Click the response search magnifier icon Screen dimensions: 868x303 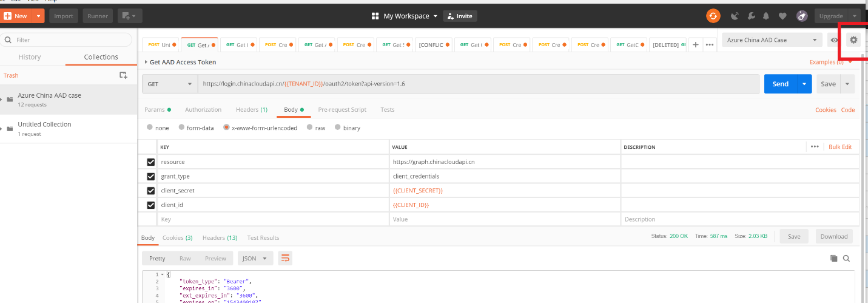[x=847, y=258]
